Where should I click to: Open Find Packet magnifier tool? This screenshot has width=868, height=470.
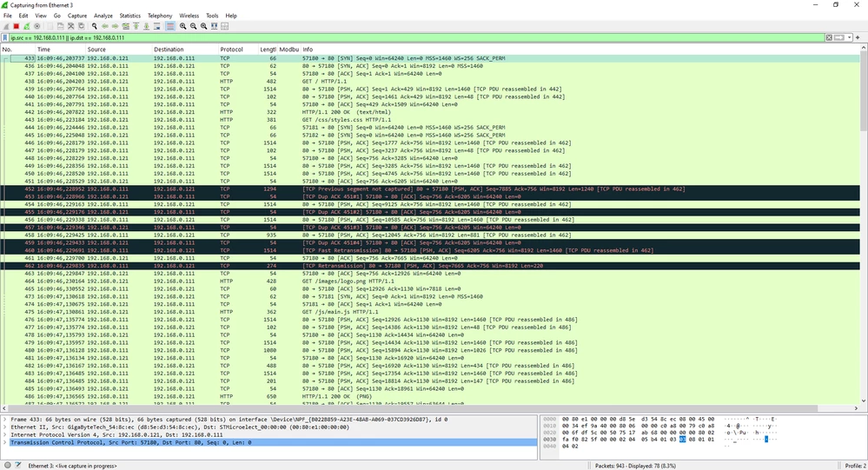click(x=94, y=26)
